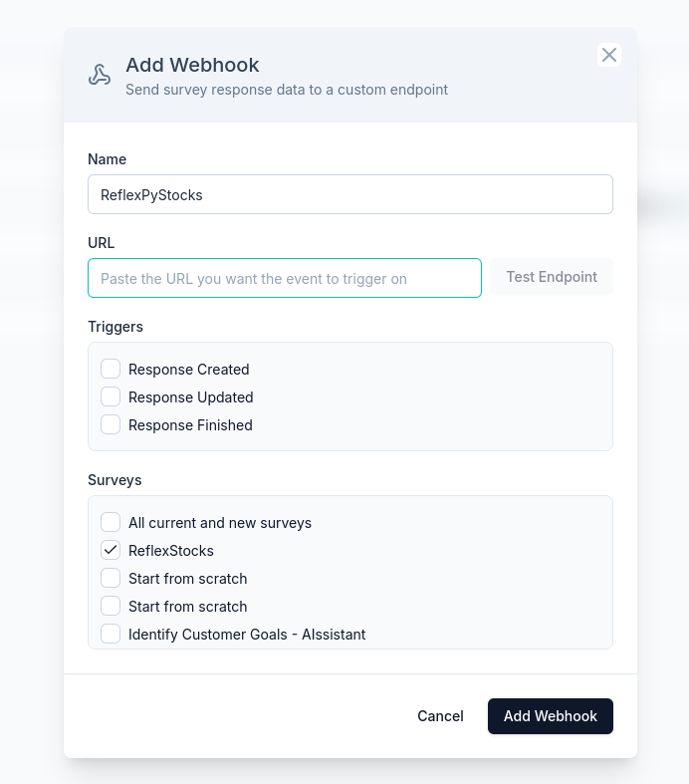This screenshot has height=784, width=689.
Task: Click the Surveys section heading
Action: click(115, 480)
